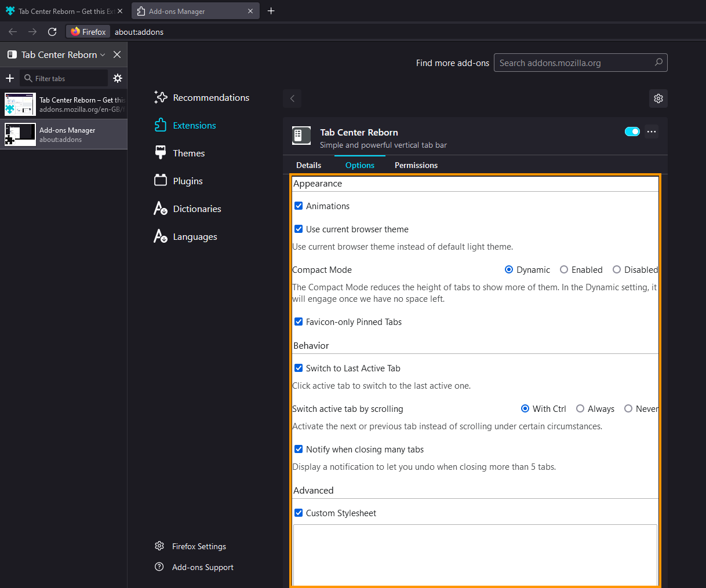Reload the current page
The image size is (706, 588).
pyautogui.click(x=52, y=32)
